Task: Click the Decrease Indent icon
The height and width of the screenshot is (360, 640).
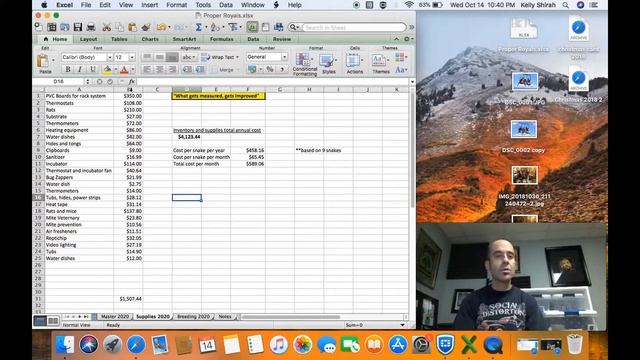Action: click(x=187, y=69)
